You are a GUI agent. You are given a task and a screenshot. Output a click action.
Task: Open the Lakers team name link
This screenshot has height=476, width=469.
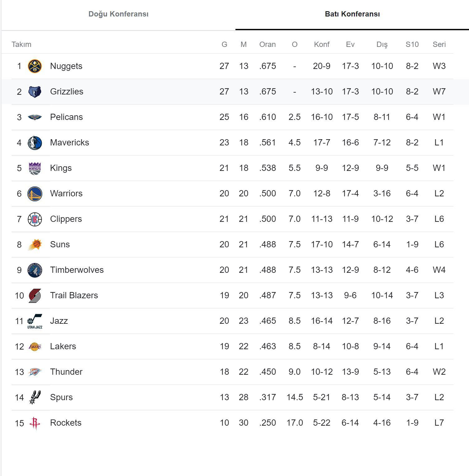click(63, 346)
